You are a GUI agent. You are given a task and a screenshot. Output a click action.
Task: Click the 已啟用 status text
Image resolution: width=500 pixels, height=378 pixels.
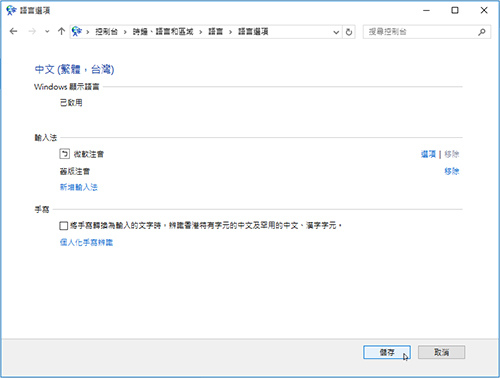coord(71,103)
